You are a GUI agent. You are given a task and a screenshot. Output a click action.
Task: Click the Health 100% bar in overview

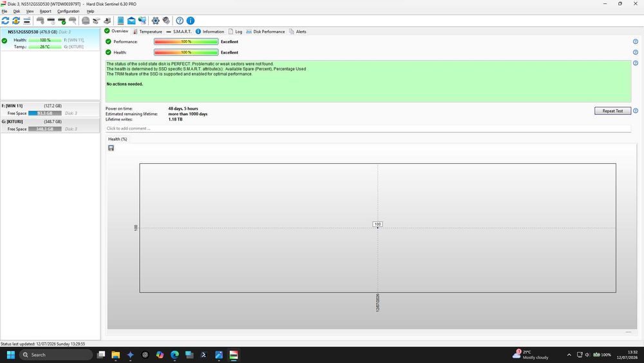point(186,52)
